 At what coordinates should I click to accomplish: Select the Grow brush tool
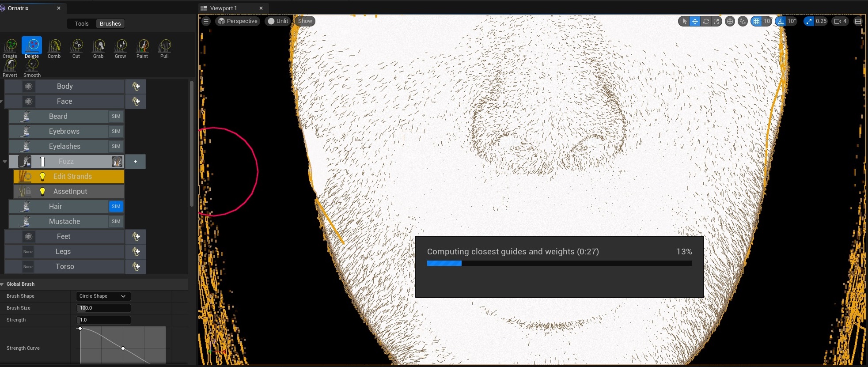(120, 48)
